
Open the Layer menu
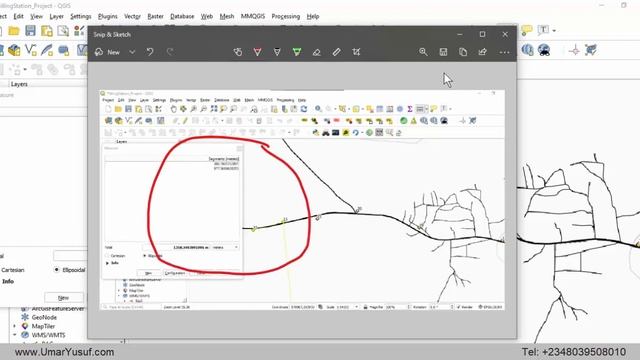(56, 16)
